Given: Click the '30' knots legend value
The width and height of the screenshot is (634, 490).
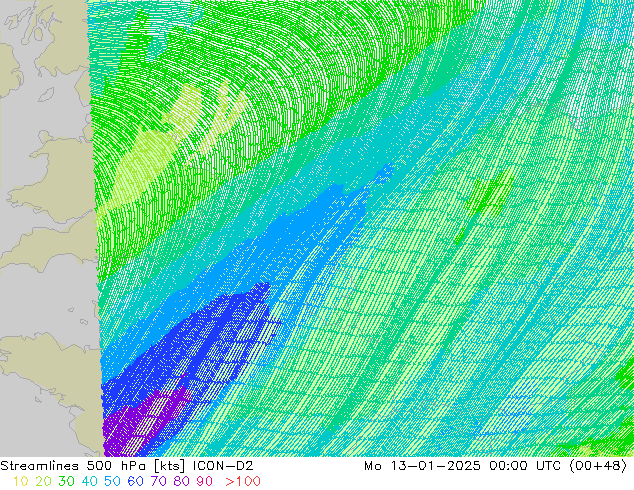Looking at the screenshot, I should point(66,481).
